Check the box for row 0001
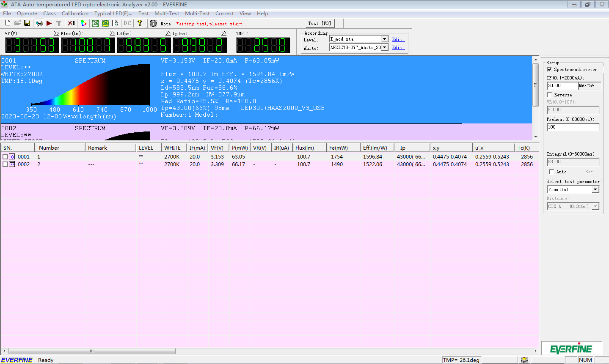 (6, 157)
